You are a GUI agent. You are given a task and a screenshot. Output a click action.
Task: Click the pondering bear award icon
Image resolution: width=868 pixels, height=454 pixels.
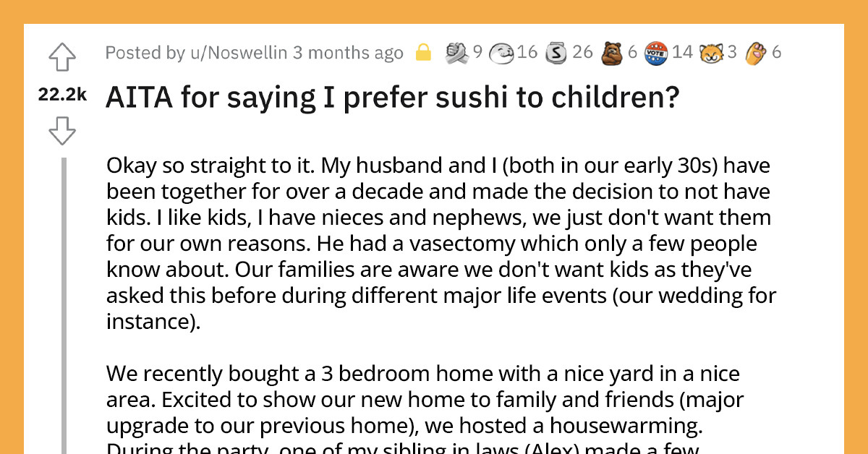611,51
